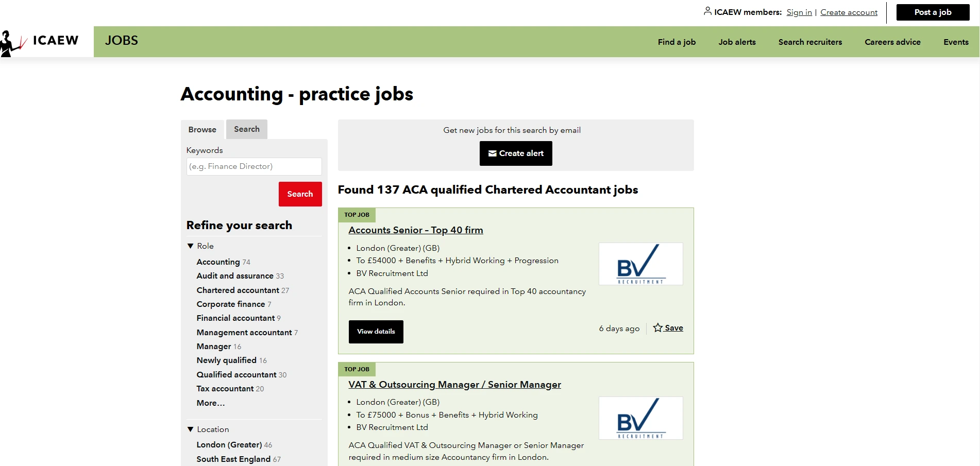Filter by London (Greater) location
The image size is (980, 466).
(229, 444)
